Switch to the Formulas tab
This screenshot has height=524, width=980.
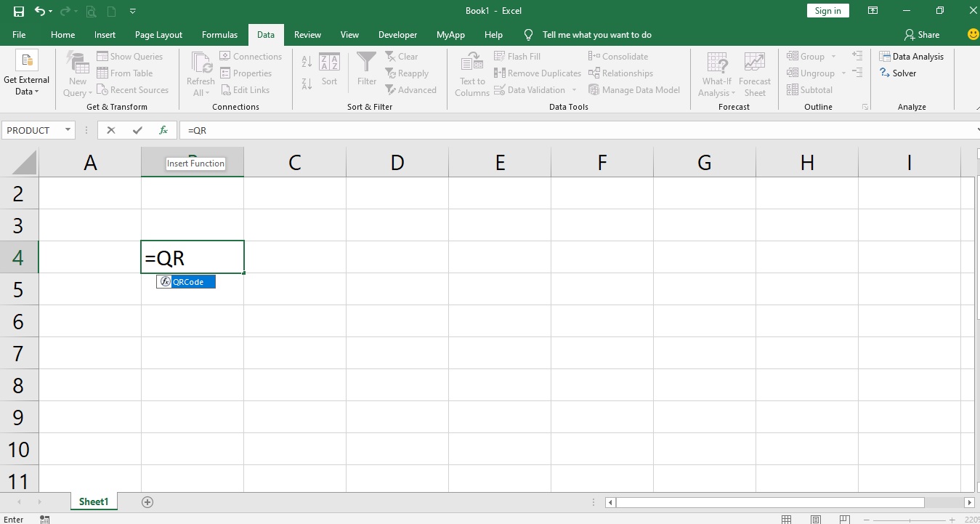click(x=219, y=34)
